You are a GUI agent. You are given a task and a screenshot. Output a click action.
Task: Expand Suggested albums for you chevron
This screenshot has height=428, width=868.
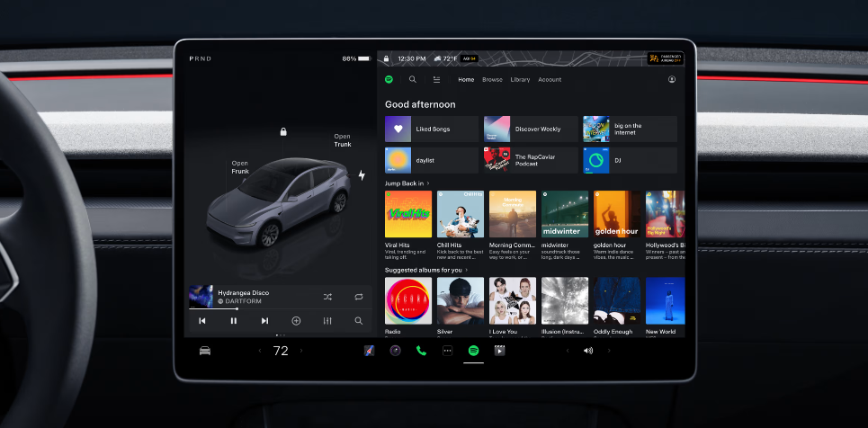[466, 271]
